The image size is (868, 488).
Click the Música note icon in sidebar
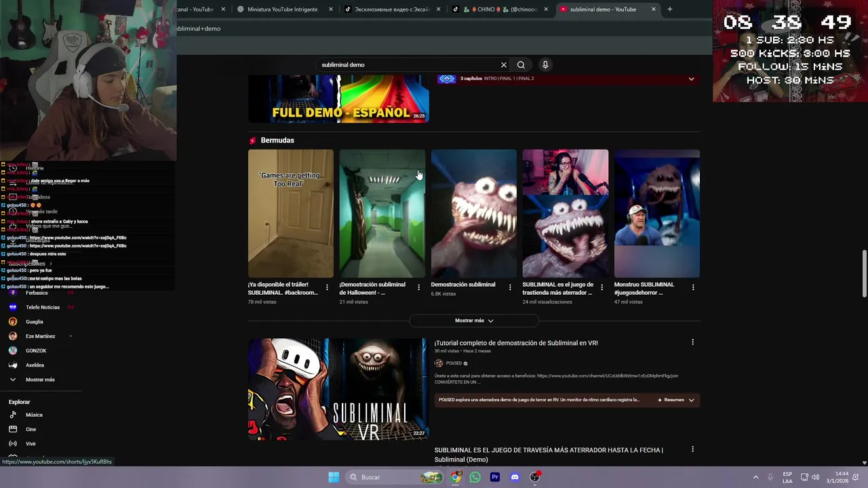[13, 415]
